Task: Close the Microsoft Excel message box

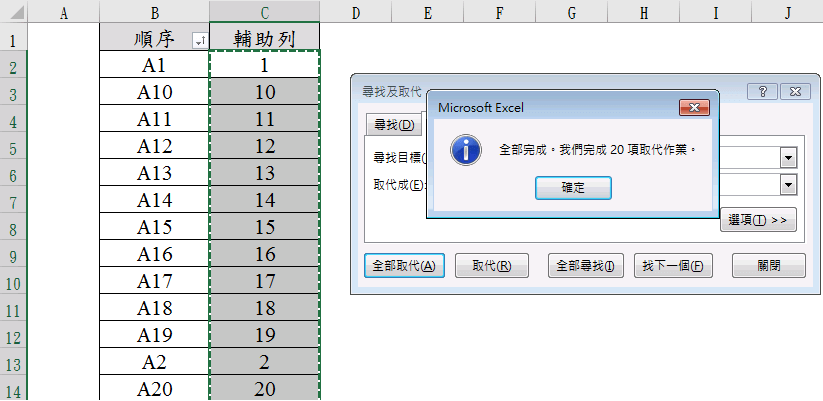Action: point(693,107)
